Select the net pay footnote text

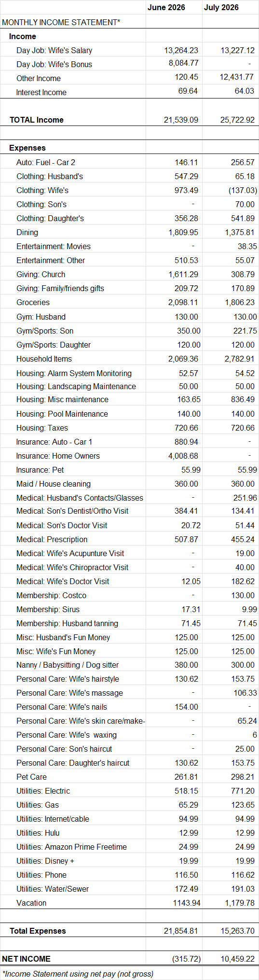tap(78, 974)
